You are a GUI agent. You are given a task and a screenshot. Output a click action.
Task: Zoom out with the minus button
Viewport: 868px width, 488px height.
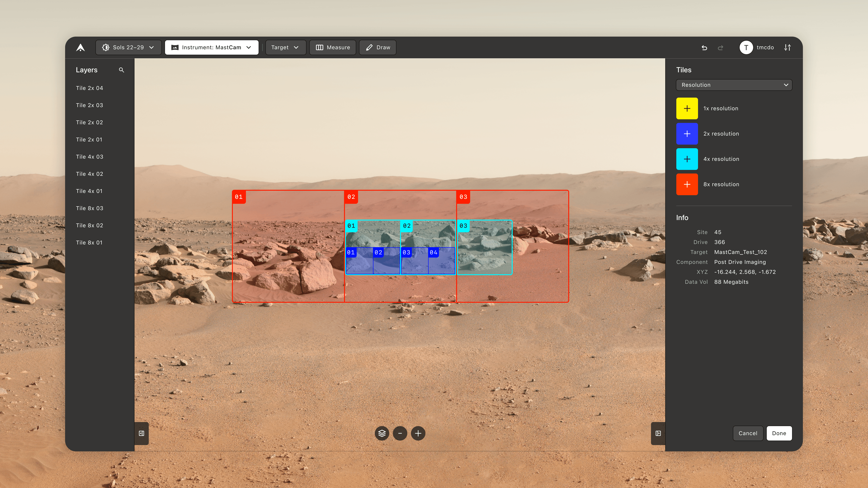400,433
